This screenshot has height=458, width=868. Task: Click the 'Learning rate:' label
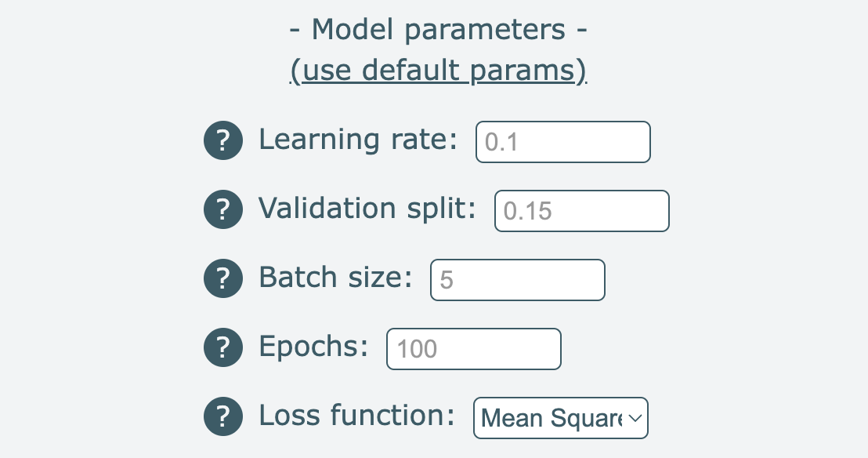coord(358,139)
